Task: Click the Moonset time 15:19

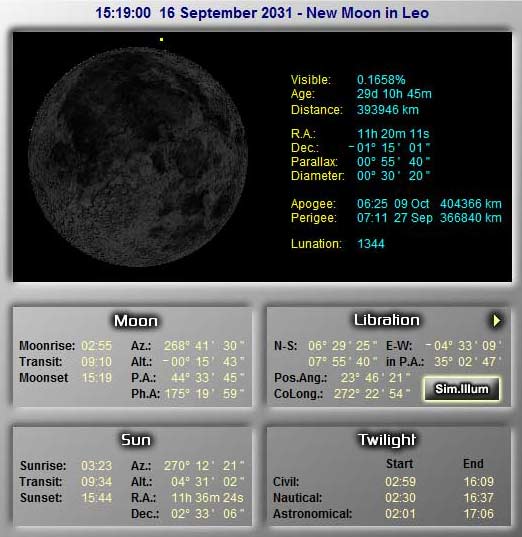Action: 96,378
